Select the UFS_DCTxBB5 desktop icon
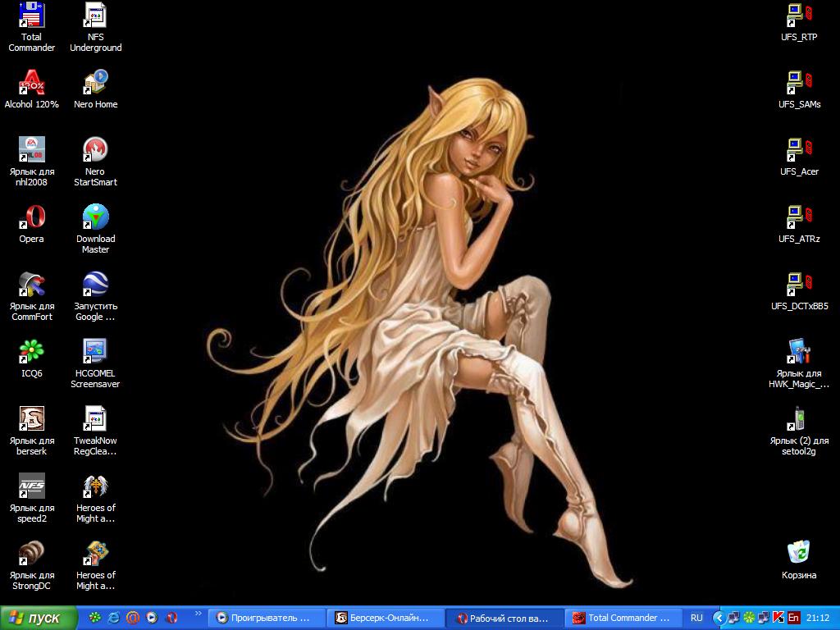Image resolution: width=840 pixels, height=630 pixels. [799, 291]
